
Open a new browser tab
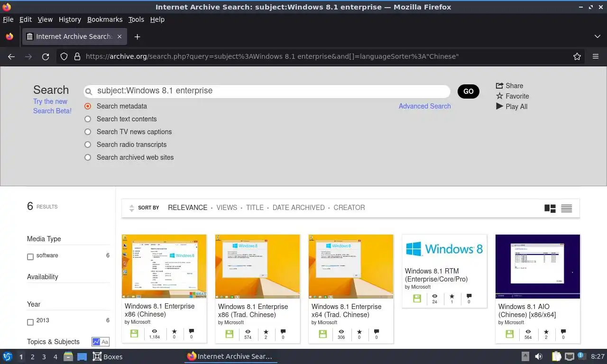pyautogui.click(x=137, y=36)
